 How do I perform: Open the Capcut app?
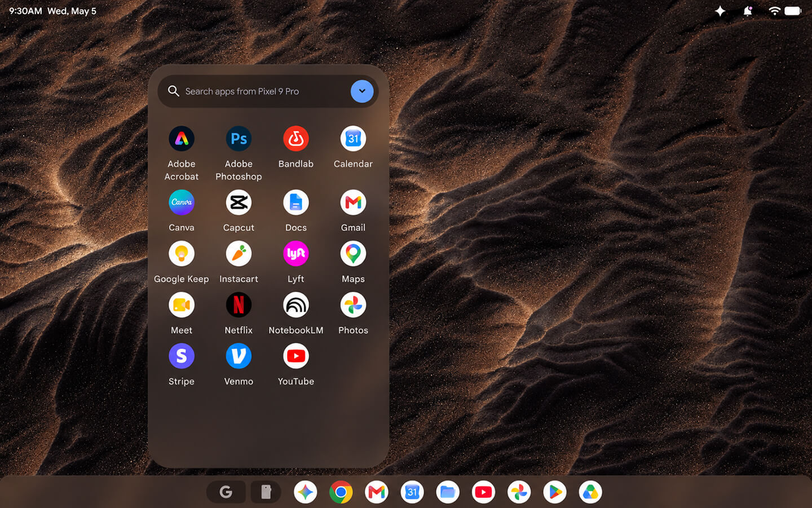tap(239, 202)
